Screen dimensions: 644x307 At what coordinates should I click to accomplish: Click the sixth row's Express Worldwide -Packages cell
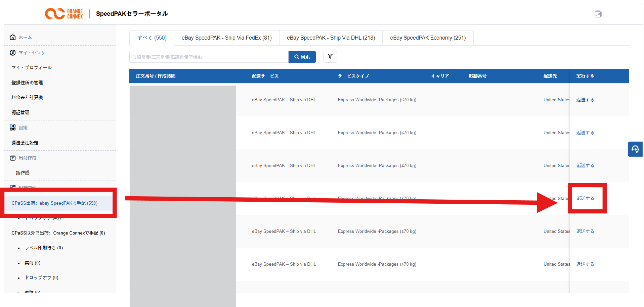click(x=377, y=264)
